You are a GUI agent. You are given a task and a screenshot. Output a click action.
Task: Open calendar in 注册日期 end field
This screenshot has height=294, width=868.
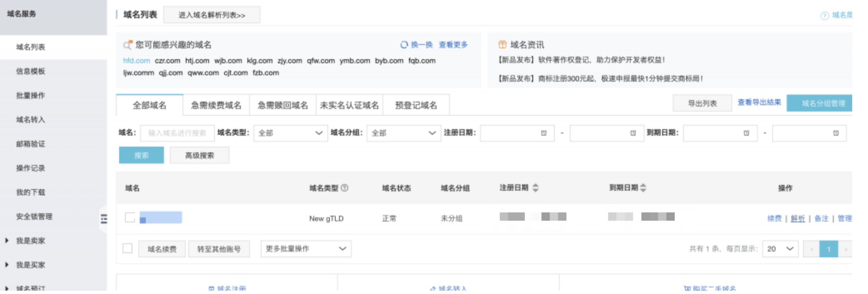coord(633,133)
